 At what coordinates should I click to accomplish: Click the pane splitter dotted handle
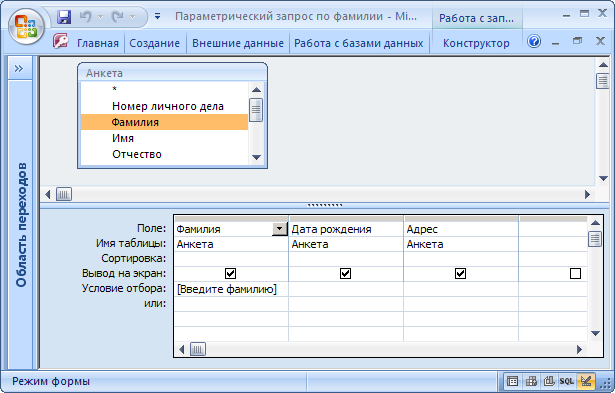tap(325, 205)
